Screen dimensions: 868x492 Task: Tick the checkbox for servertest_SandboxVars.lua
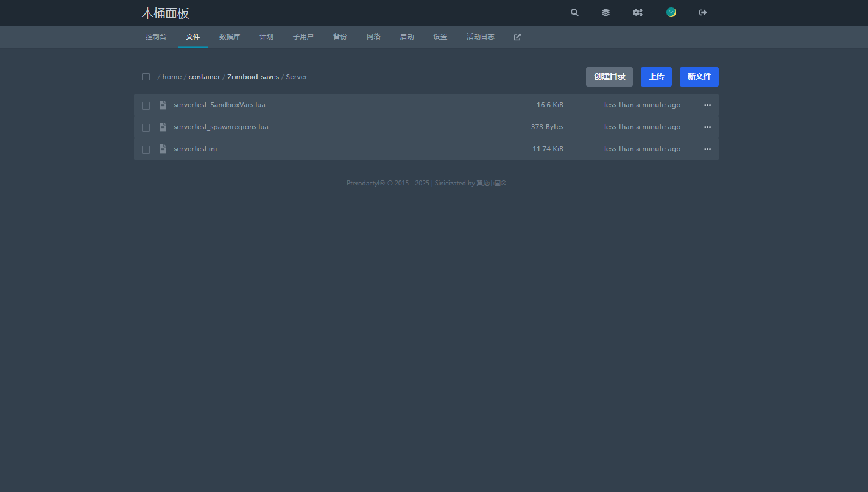tap(146, 105)
